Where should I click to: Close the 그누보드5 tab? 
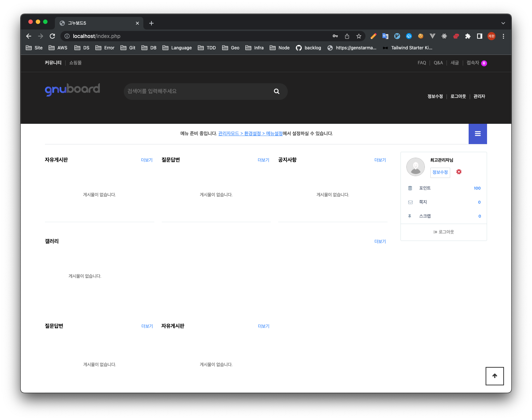[137, 23]
